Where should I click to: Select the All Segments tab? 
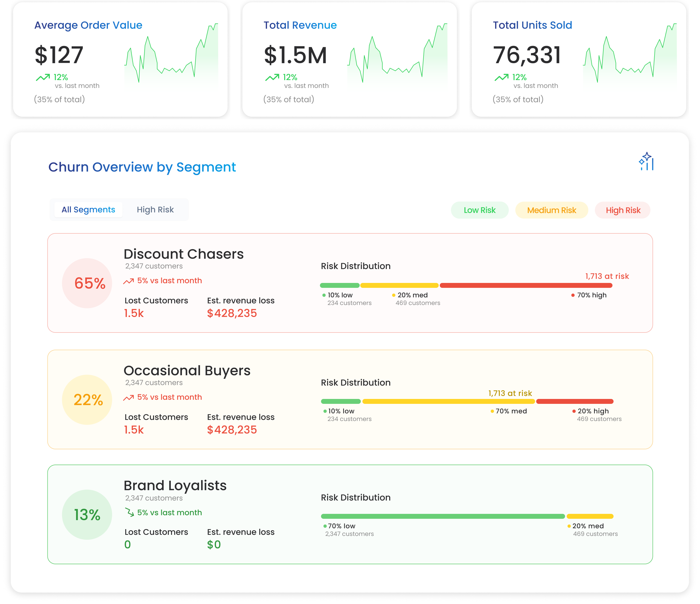tap(88, 210)
